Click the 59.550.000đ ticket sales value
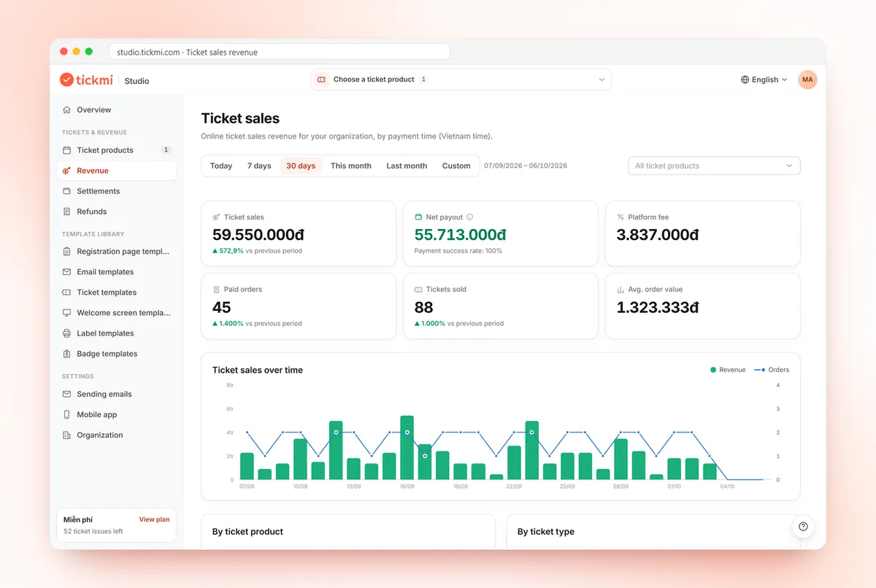The height and width of the screenshot is (588, 876). click(x=258, y=234)
